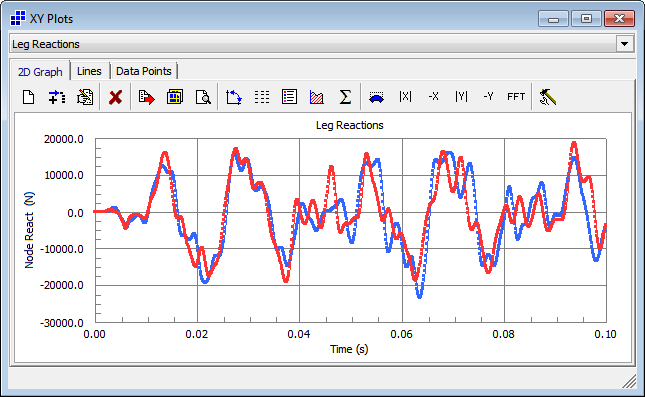Click the absolute Y |Y| button
The height and width of the screenshot is (397, 645).
[x=461, y=97]
